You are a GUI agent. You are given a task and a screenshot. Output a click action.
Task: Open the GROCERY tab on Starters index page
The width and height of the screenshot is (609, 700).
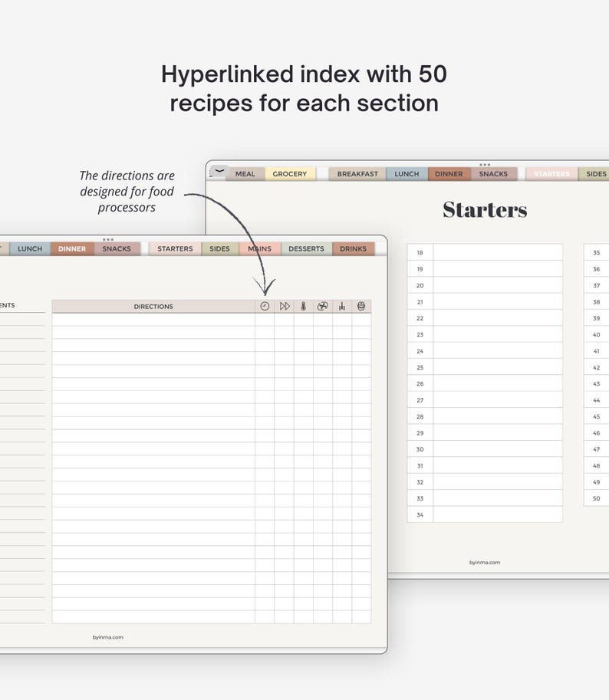290,174
